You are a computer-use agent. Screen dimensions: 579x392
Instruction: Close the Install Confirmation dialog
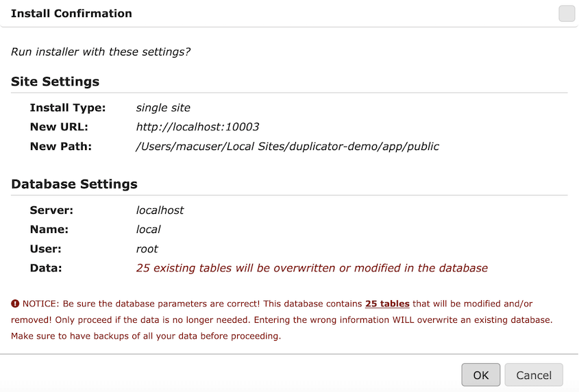pyautogui.click(x=567, y=14)
